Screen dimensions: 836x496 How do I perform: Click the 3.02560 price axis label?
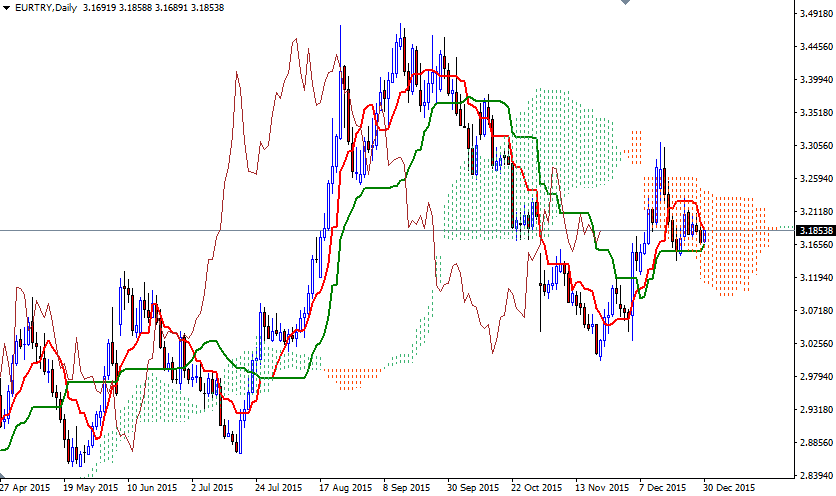[x=816, y=343]
